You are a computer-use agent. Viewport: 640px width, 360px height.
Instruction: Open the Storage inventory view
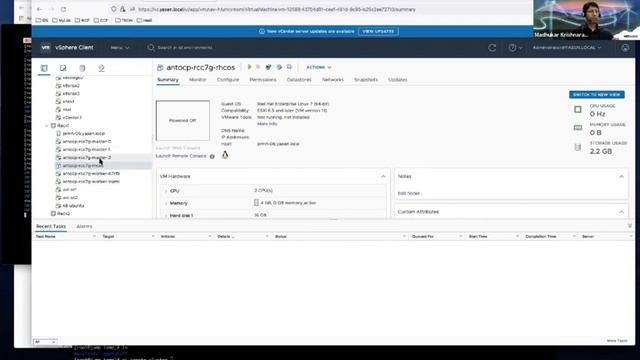(x=82, y=68)
